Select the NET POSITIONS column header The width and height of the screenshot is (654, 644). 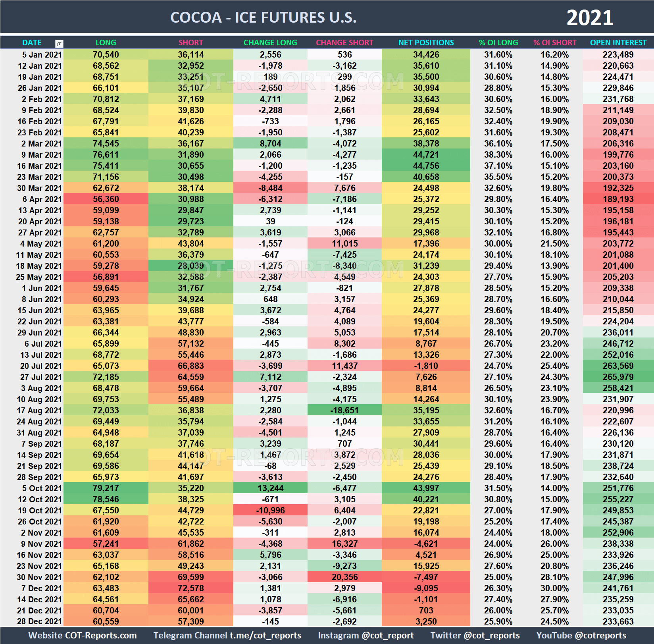(x=425, y=42)
